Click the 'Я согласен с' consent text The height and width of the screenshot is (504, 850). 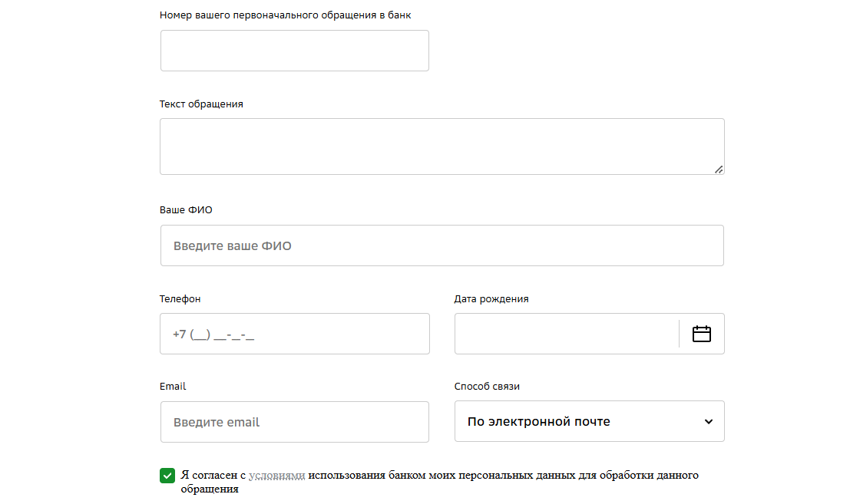click(x=213, y=476)
